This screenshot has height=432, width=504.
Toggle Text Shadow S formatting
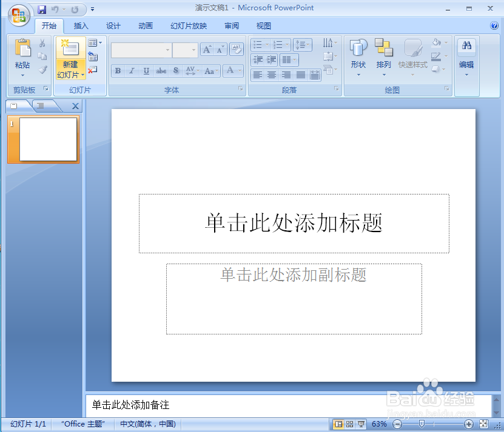[x=175, y=71]
